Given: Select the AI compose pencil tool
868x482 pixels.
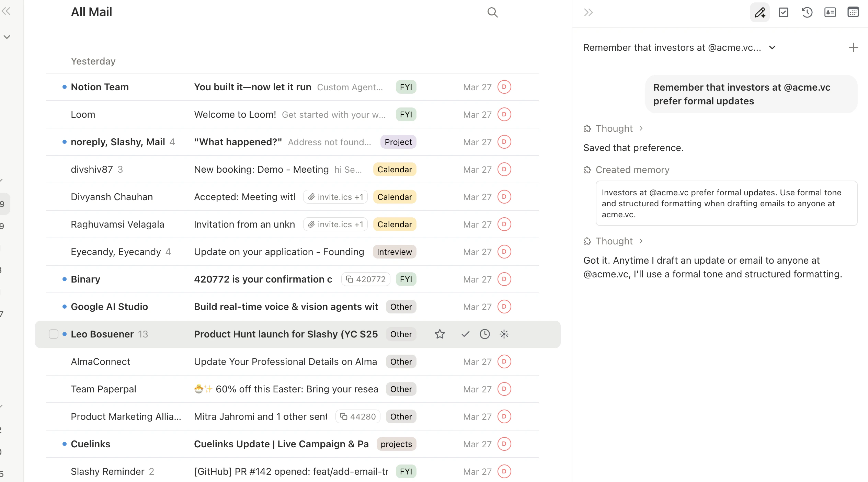Looking at the screenshot, I should coord(759,12).
